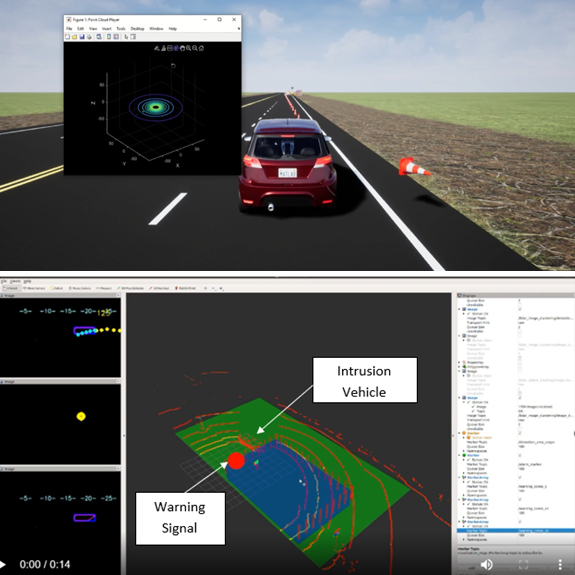
Task: Toggle the alarm_marker Marker display checkbox
Action: 520,455
